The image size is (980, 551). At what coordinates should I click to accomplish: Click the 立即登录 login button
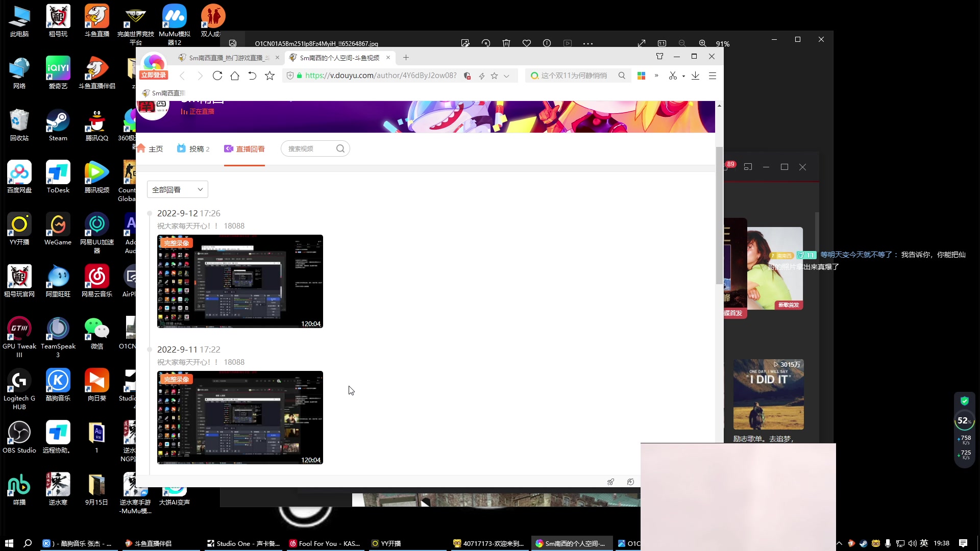click(154, 75)
